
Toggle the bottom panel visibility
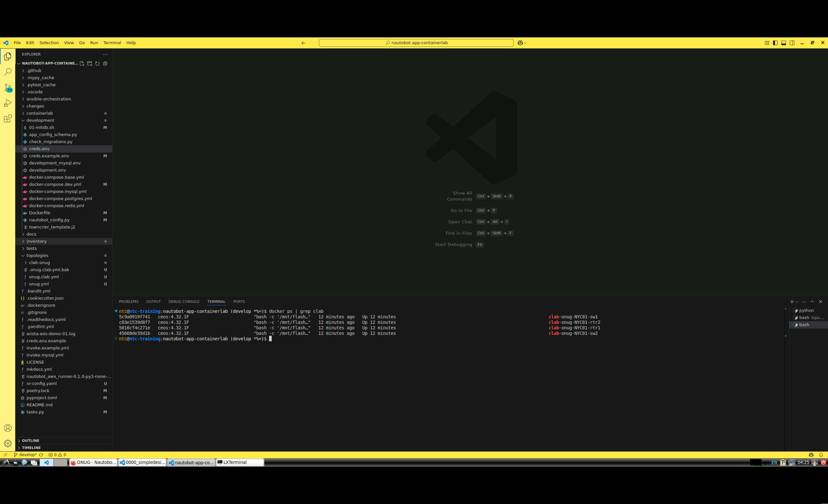click(784, 43)
